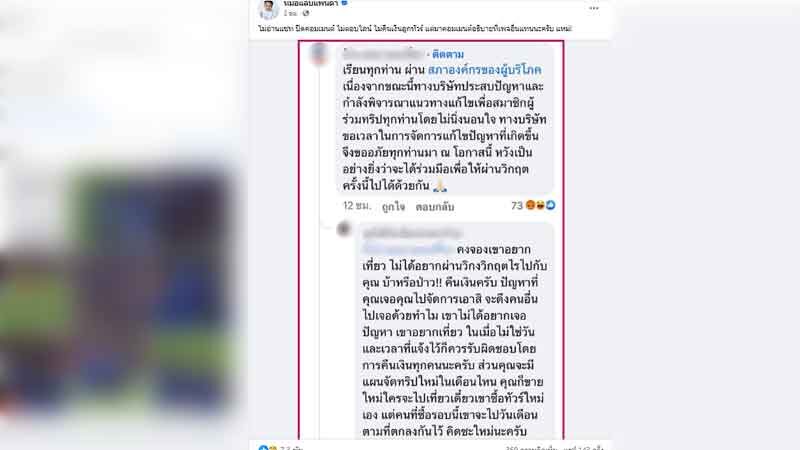Click the 73 reactions count
The width and height of the screenshot is (800, 450).
(517, 205)
